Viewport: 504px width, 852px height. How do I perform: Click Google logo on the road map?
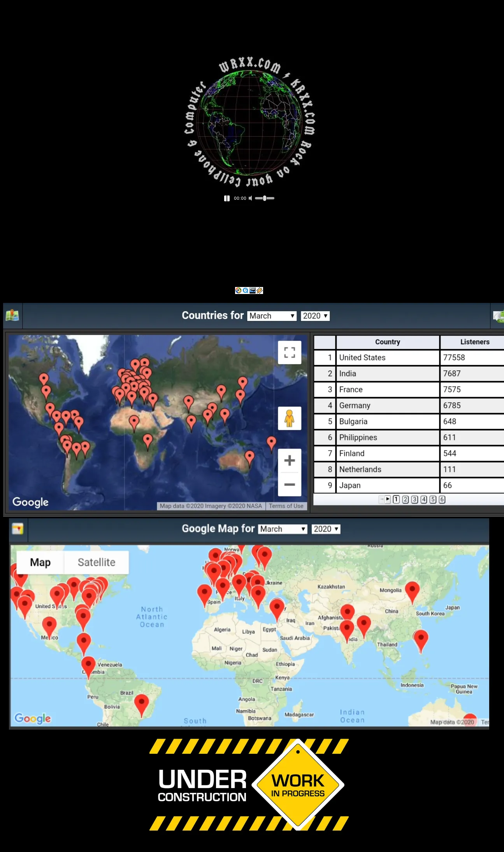[33, 718]
